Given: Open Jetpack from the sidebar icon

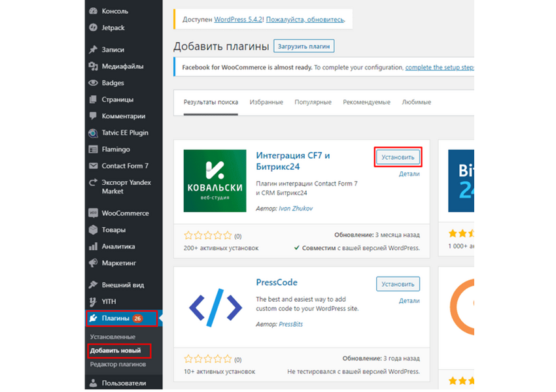Looking at the screenshot, I should pyautogui.click(x=93, y=27).
